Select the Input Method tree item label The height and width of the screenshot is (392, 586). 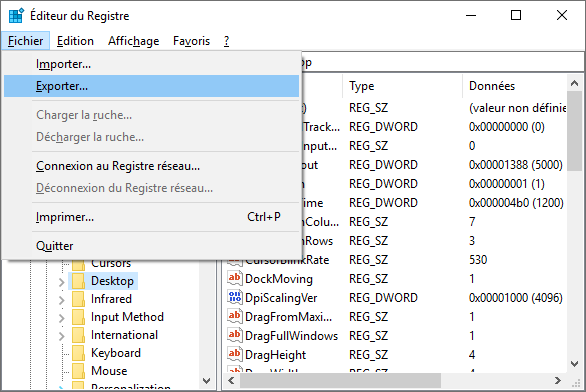coord(127,317)
